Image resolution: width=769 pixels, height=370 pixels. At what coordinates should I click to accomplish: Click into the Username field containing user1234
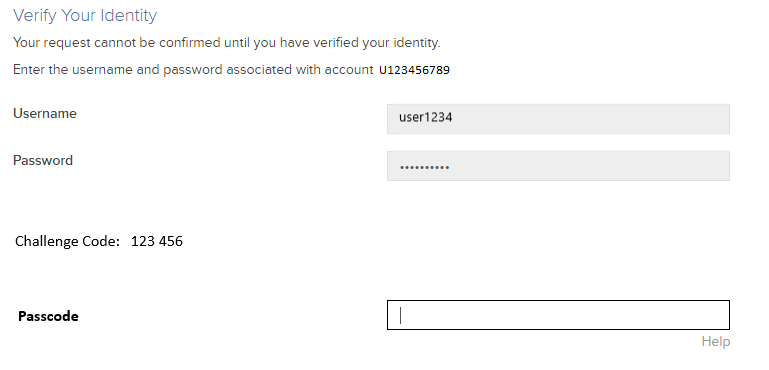click(x=558, y=119)
